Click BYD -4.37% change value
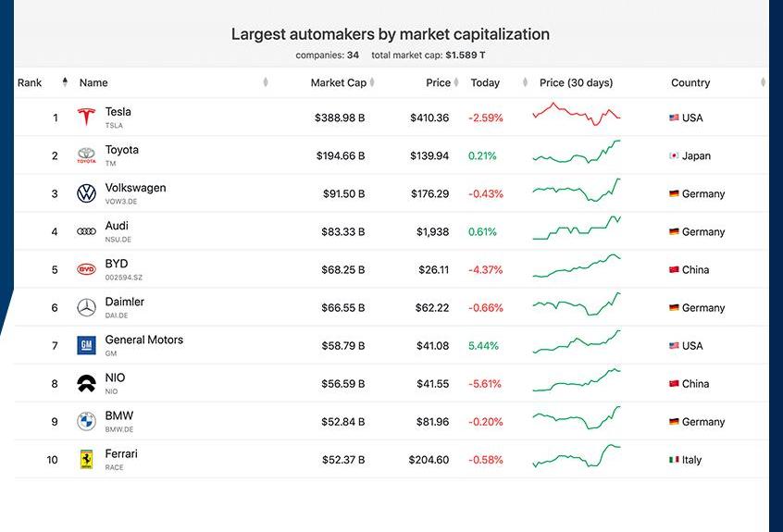The width and height of the screenshot is (783, 532). point(485,270)
